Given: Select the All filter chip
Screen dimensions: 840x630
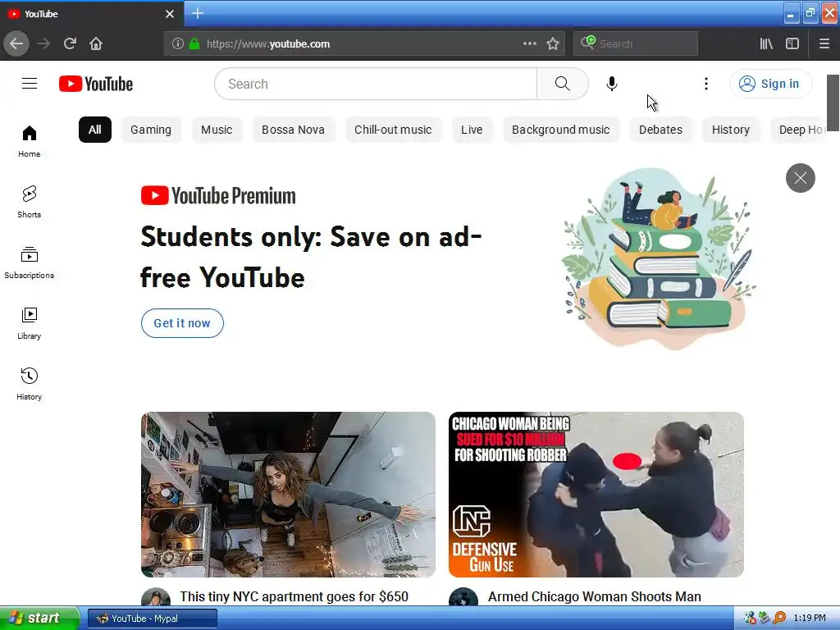Looking at the screenshot, I should [95, 130].
